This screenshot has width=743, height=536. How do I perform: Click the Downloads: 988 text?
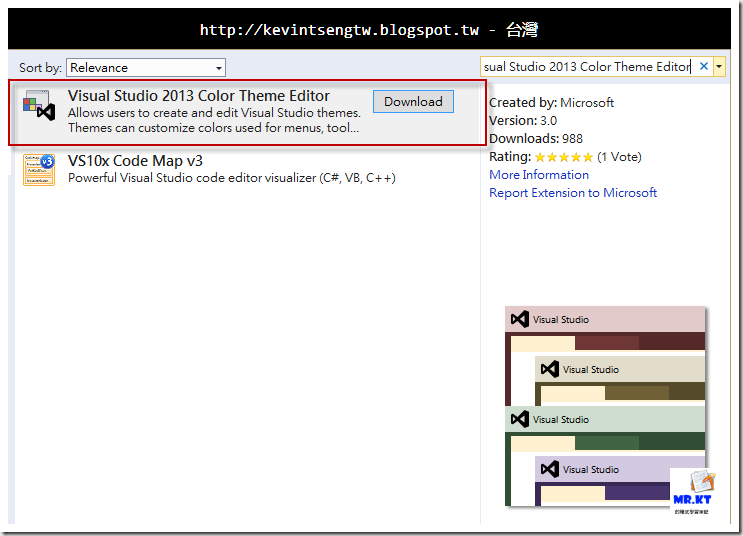[536, 139]
